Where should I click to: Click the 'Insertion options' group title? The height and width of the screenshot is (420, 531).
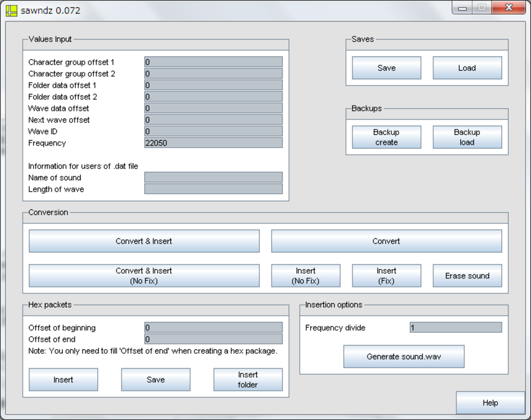[x=334, y=305]
